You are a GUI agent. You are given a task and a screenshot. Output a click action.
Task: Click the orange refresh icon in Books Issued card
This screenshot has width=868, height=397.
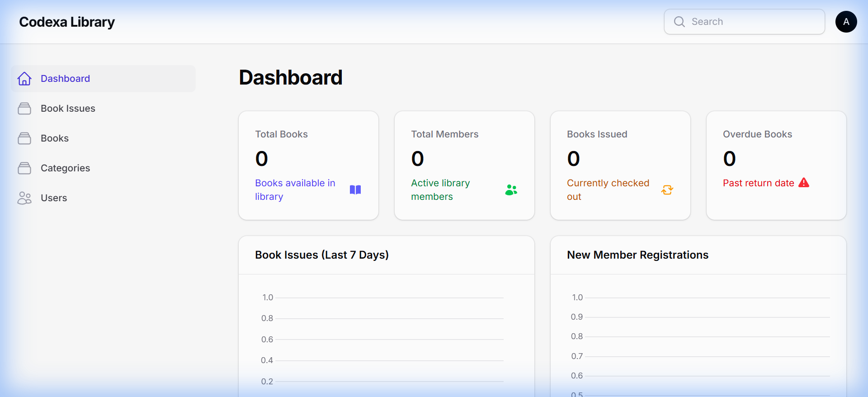click(667, 190)
